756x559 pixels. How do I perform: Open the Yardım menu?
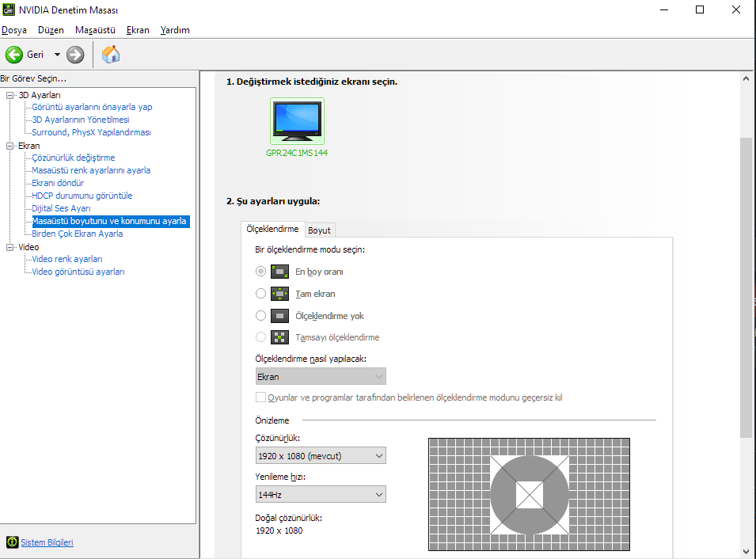(x=175, y=30)
